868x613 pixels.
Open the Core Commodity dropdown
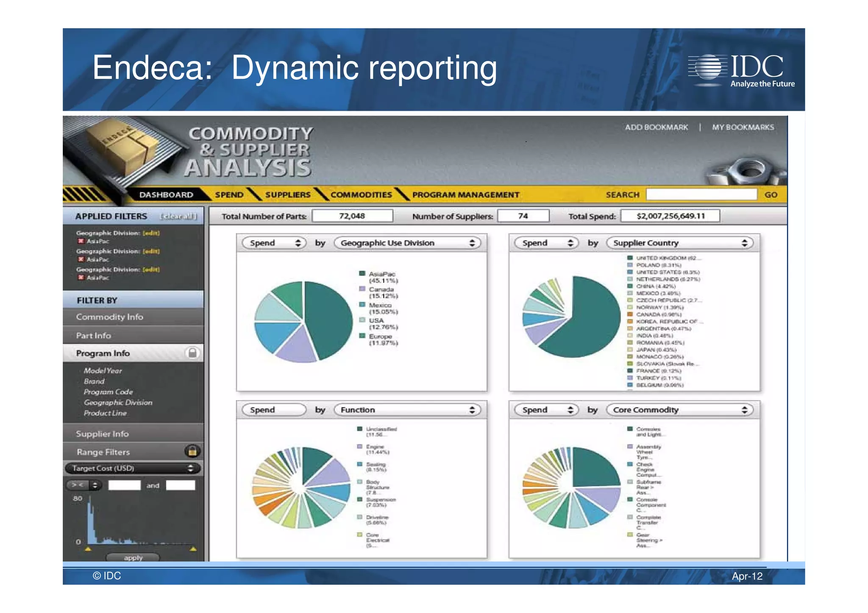[680, 410]
